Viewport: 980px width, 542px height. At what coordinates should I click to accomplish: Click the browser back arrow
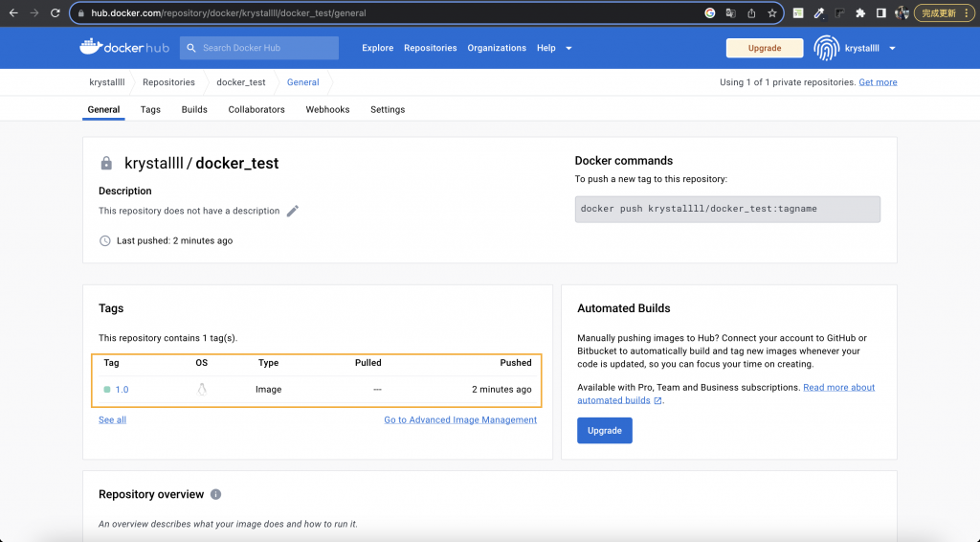13,13
